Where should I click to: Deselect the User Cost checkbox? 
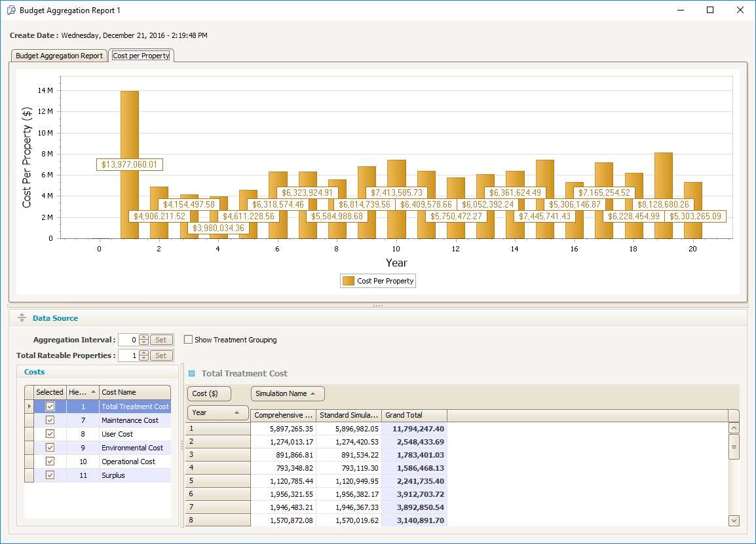tap(50, 434)
